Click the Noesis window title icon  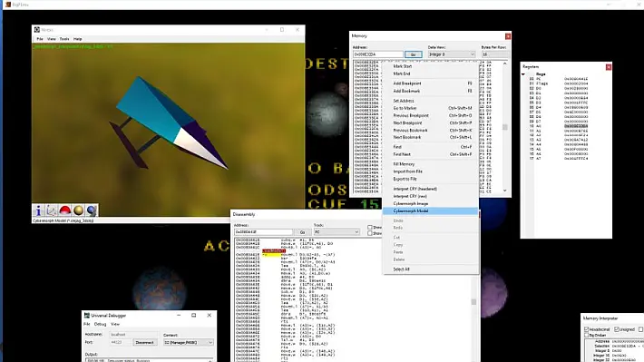[37, 30]
